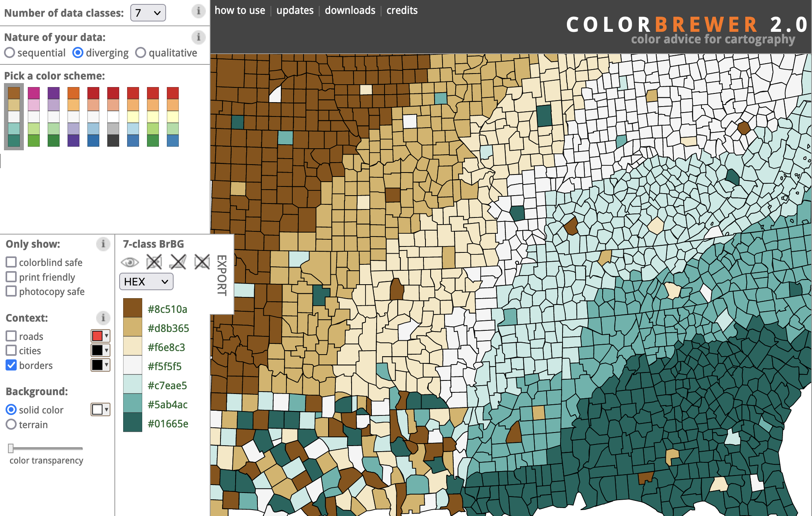Open the how to use page
The height and width of the screenshot is (516, 812).
click(x=240, y=10)
